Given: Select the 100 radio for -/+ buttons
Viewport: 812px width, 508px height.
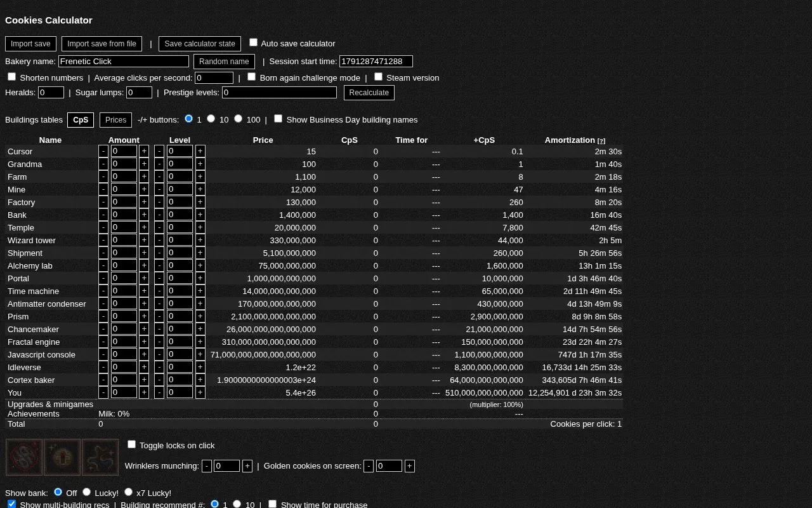Looking at the screenshot, I should tap(239, 119).
